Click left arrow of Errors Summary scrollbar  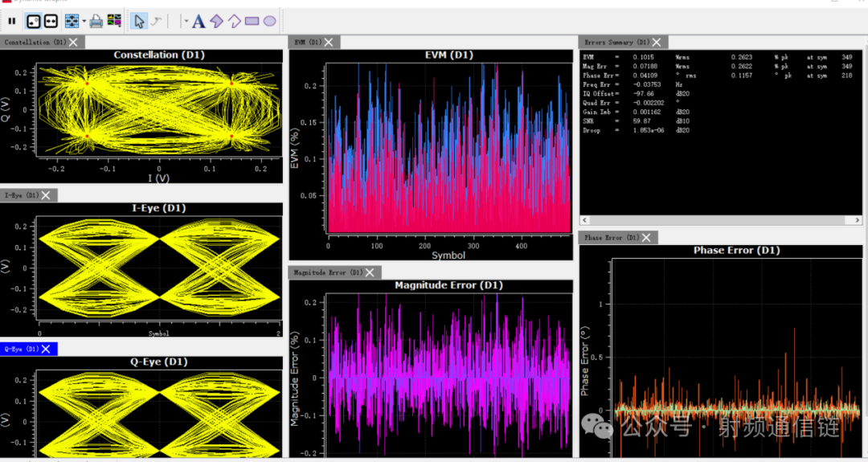click(x=584, y=219)
